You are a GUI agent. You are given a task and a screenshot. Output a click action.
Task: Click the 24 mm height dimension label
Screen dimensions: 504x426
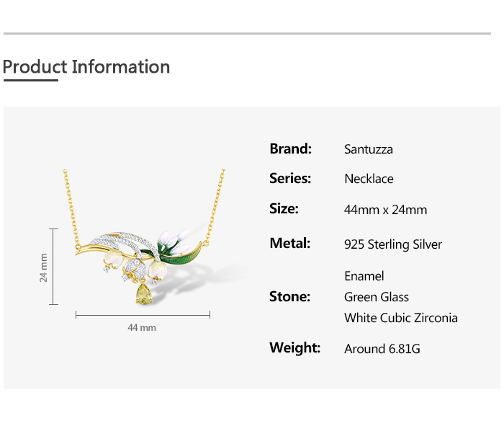pos(43,267)
